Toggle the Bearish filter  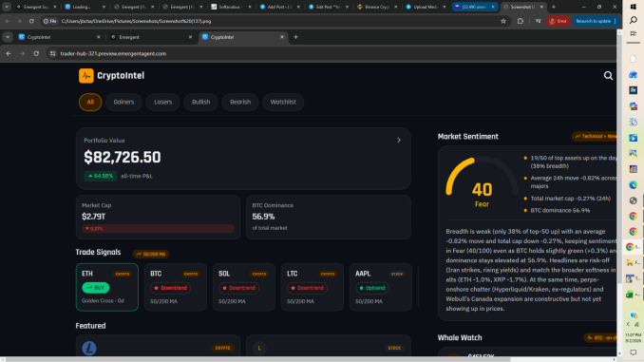(240, 102)
